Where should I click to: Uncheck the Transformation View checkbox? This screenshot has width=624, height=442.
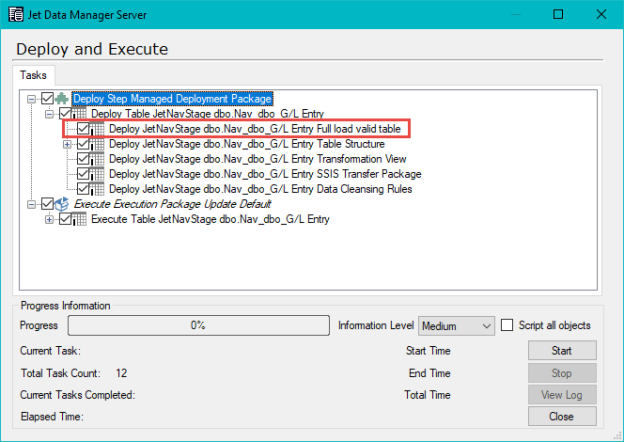(83, 159)
